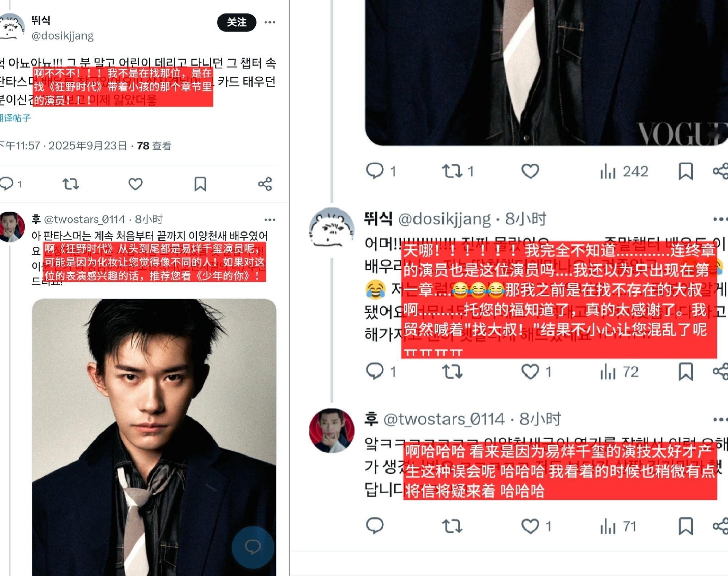View analytics showing 71 views
Viewport: 728px width, 576px height.
(x=618, y=526)
